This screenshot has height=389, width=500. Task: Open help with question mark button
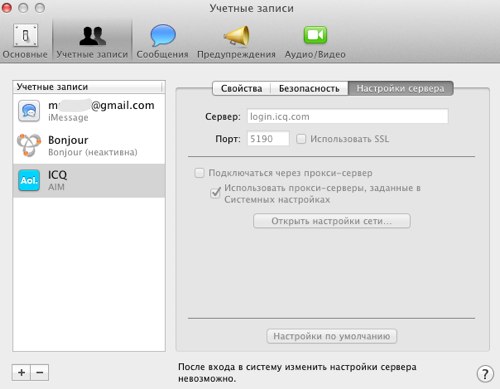coord(485,374)
